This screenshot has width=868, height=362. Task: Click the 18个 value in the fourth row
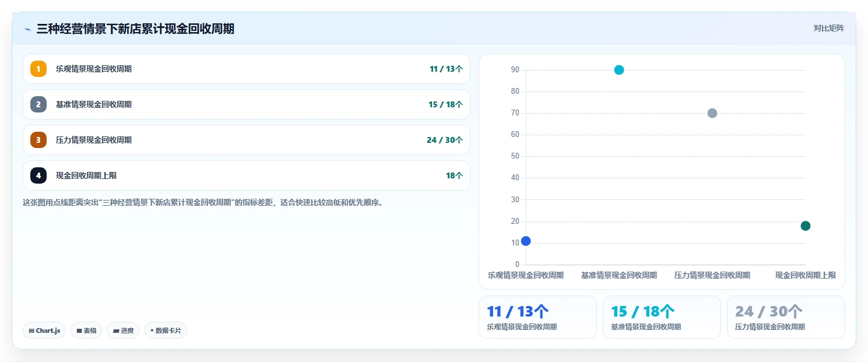[454, 175]
